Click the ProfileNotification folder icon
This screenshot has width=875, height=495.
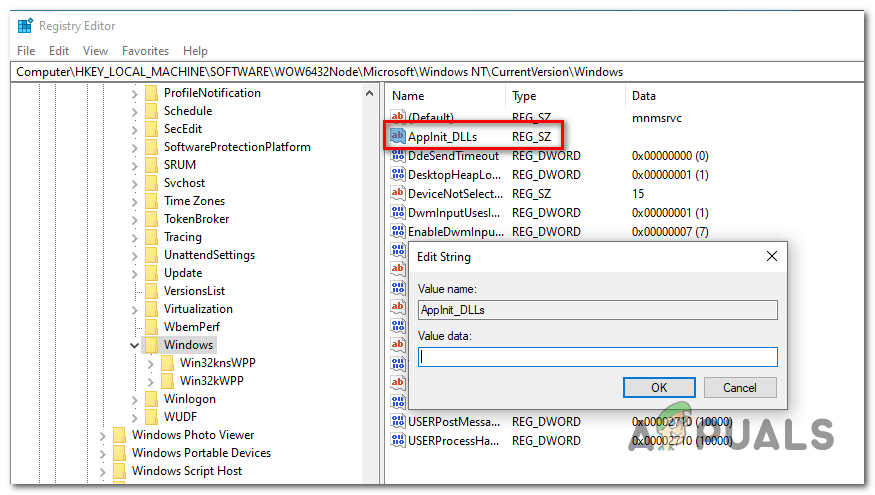[151, 93]
